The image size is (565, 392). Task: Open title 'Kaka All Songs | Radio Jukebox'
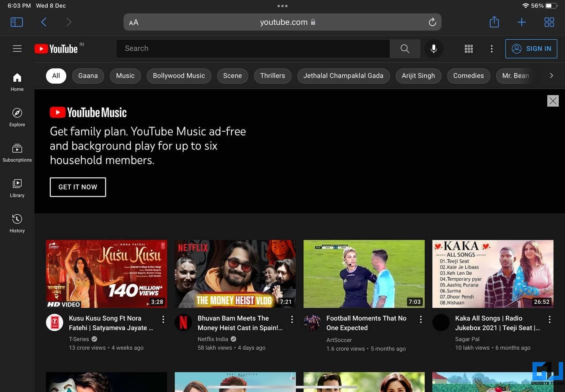[497, 323]
